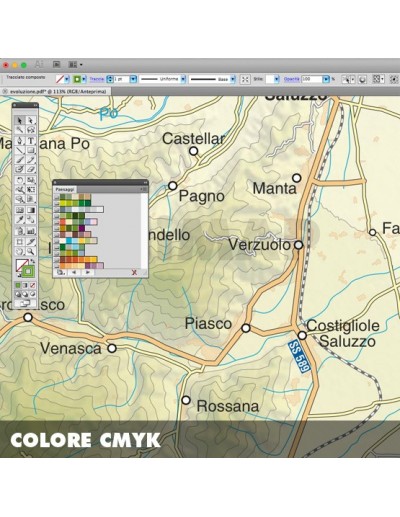Enable Draw Behind mode
This screenshot has width=400, height=517.
click(x=25, y=294)
